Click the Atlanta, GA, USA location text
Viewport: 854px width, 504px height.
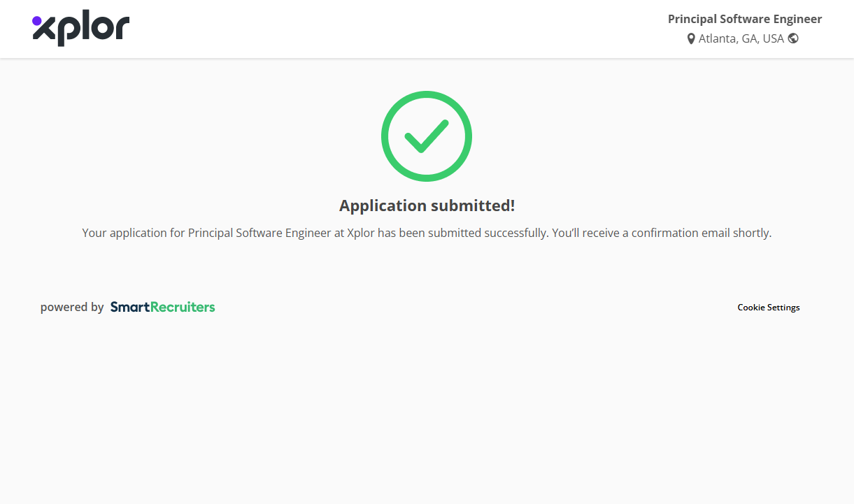click(741, 39)
